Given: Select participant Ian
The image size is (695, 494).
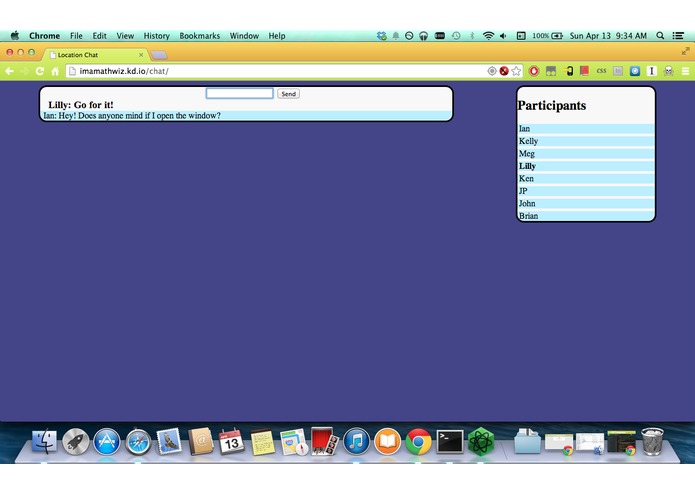Looking at the screenshot, I should 586,128.
